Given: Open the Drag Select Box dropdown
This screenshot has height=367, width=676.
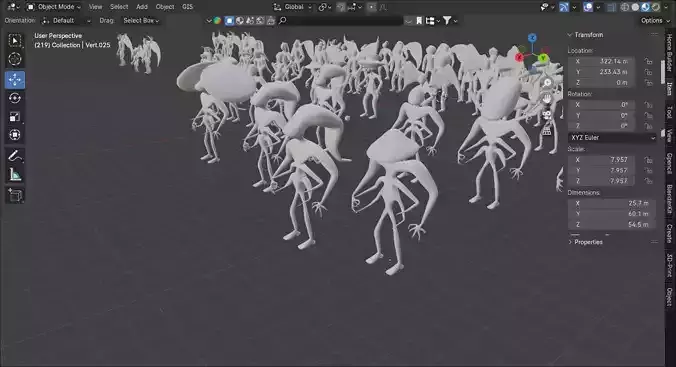Looking at the screenshot, I should [x=141, y=20].
